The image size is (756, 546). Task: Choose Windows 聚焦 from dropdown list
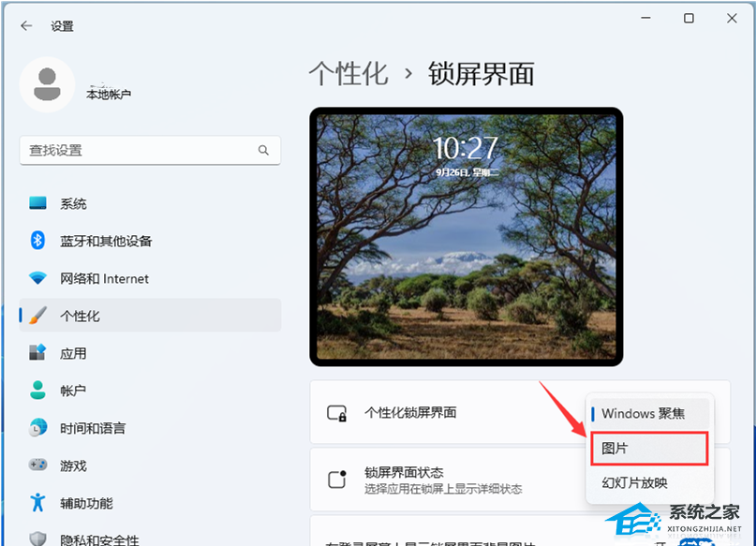click(649, 413)
